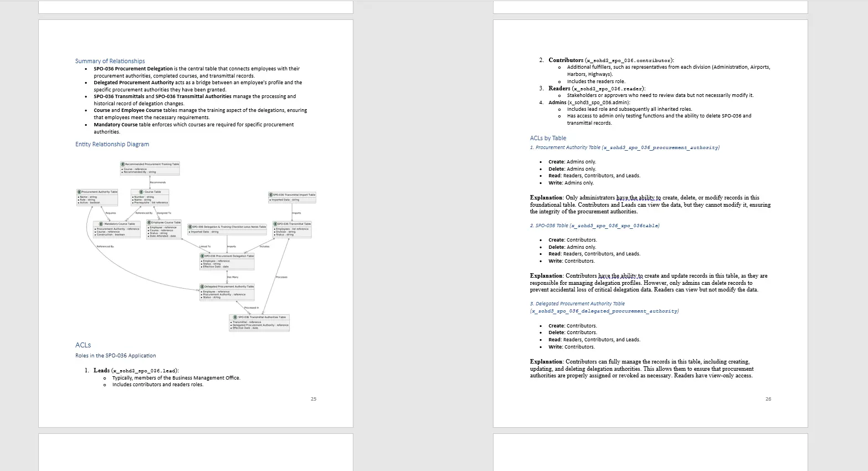This screenshot has width=868, height=471.
Task: Click "Recommended Procurement Training Table" diagram title
Action: 152,164
